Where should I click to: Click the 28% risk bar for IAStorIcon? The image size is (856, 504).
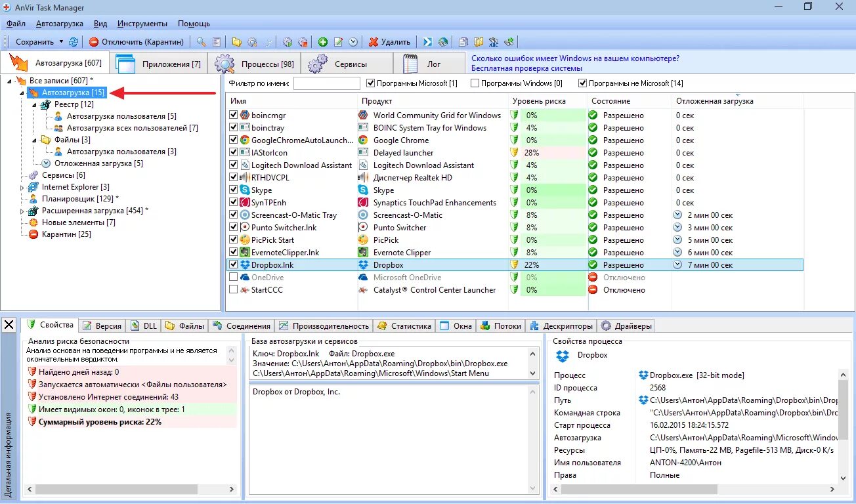coord(553,153)
